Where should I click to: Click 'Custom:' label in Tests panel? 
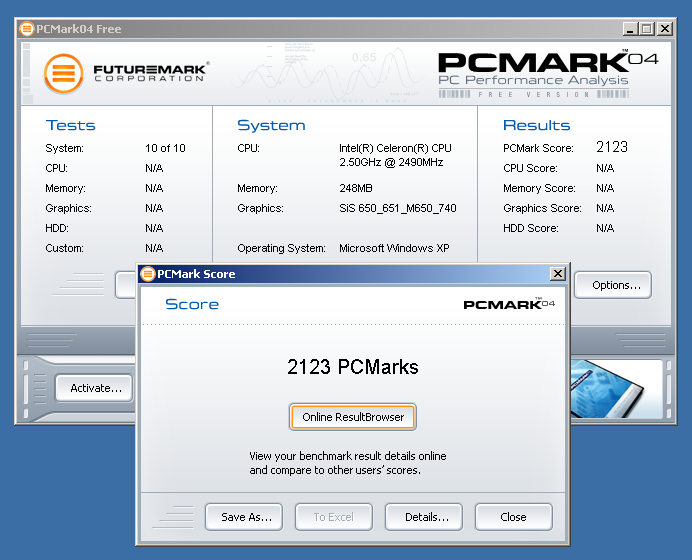[64, 248]
